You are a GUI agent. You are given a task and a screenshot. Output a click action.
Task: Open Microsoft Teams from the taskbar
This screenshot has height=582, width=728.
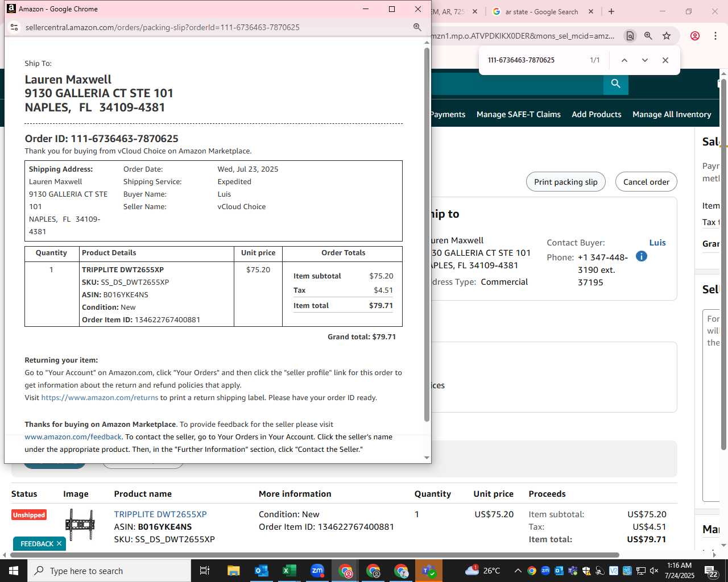click(429, 571)
